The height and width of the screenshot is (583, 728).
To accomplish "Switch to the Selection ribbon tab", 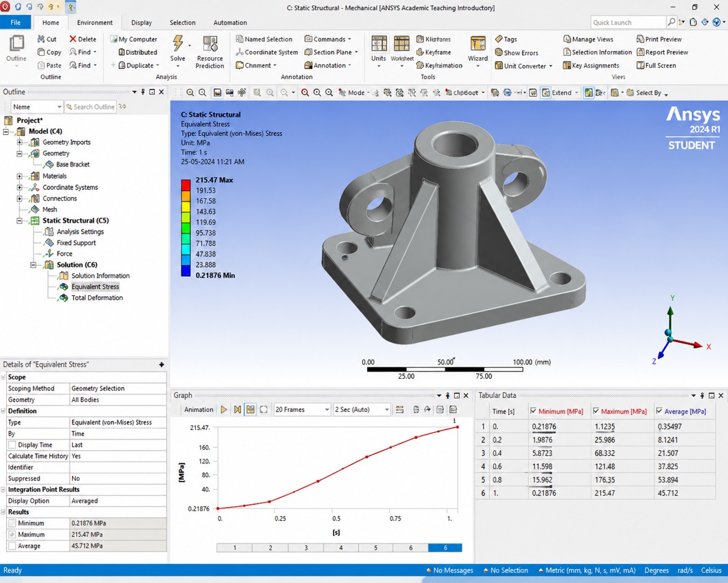I will [x=182, y=22].
